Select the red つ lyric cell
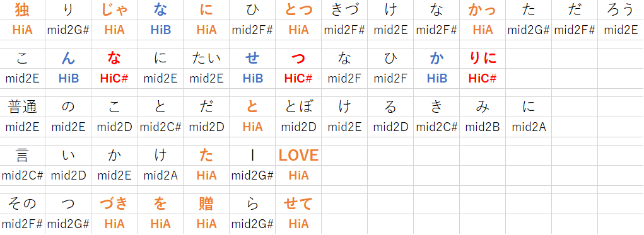This screenshot has width=644, height=235. 298,59
